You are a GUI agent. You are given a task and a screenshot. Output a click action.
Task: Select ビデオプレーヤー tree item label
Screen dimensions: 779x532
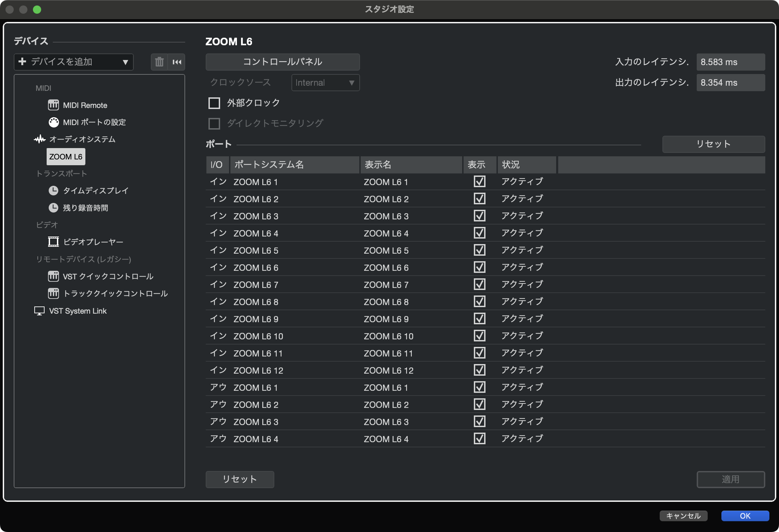coord(93,242)
